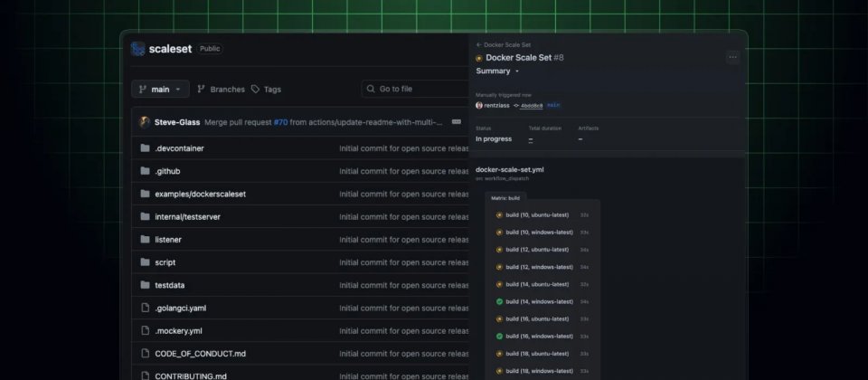Click the .devcontainer folder icon
This screenshot has width=868, height=380.
point(145,147)
